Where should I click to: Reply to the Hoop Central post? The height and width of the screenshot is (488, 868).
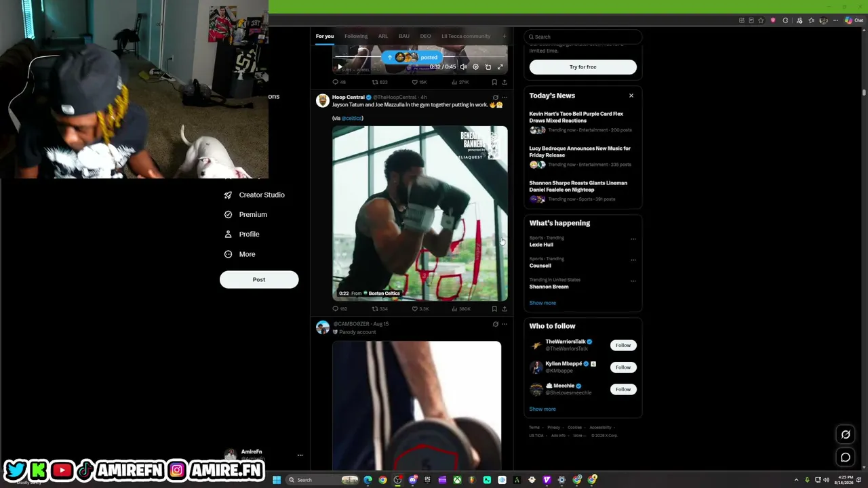pyautogui.click(x=339, y=309)
